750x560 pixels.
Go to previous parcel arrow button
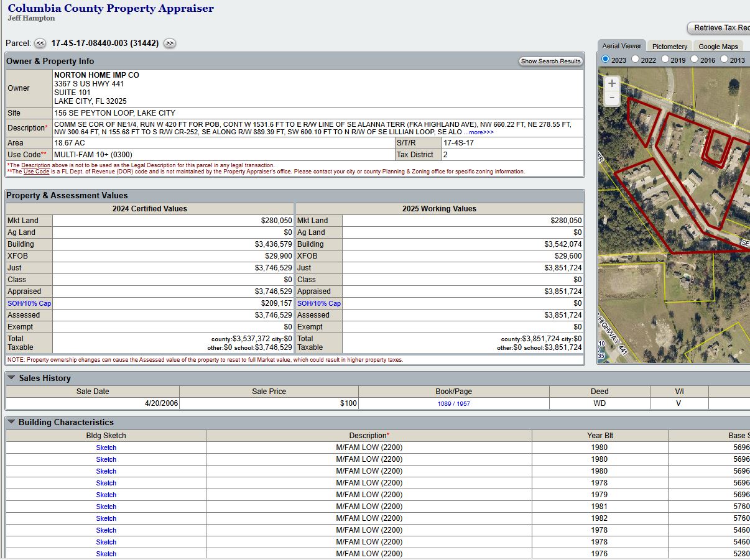[40, 44]
